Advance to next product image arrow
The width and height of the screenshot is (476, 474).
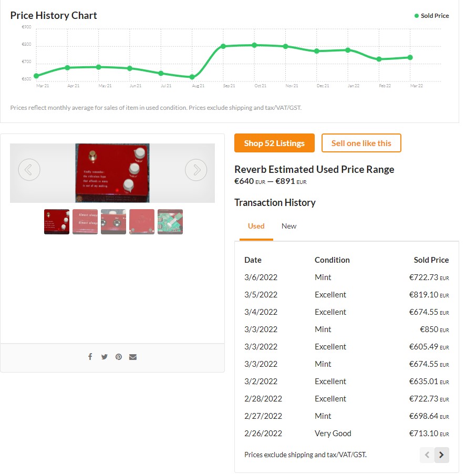click(196, 170)
